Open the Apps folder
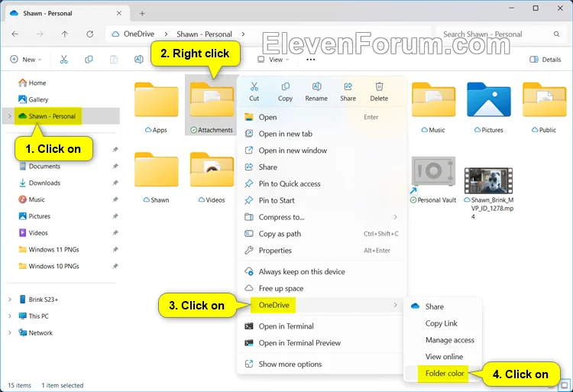The width and height of the screenshot is (573, 392). click(157, 99)
